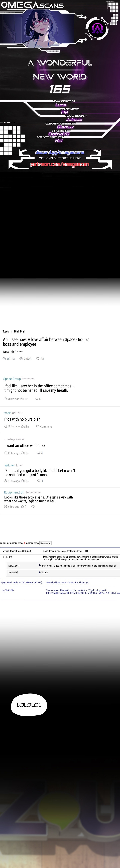Click Like icon under *mart comment

click(22, 427)
